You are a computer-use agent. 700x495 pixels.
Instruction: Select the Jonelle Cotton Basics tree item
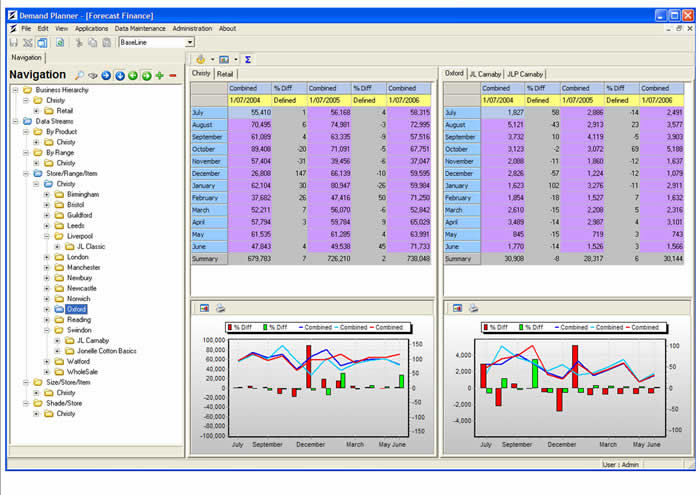coord(107,351)
